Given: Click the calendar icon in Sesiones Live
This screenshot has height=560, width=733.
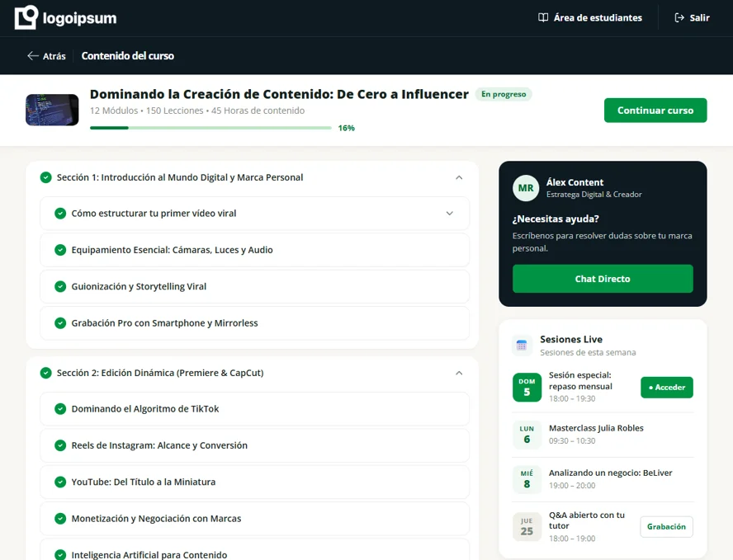Looking at the screenshot, I should [522, 346].
